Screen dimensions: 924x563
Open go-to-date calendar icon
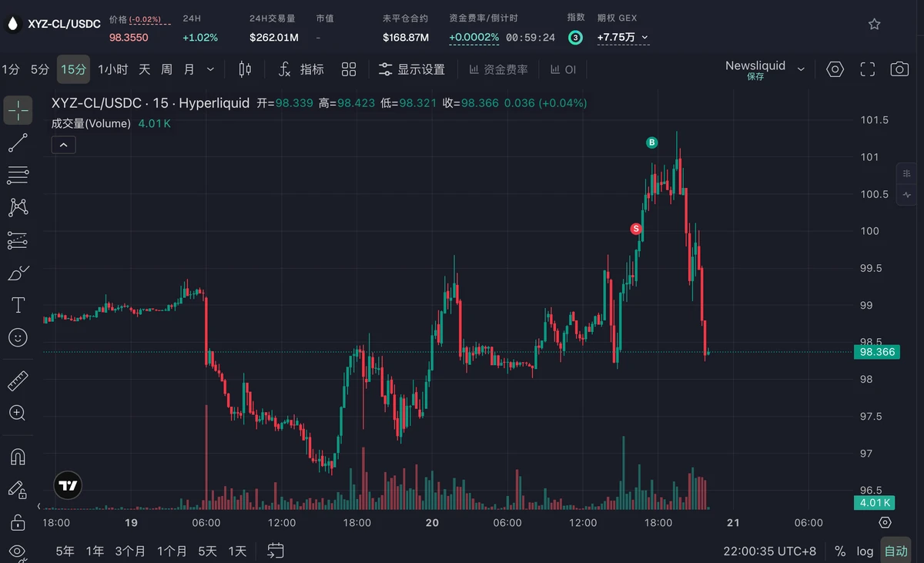pos(276,550)
